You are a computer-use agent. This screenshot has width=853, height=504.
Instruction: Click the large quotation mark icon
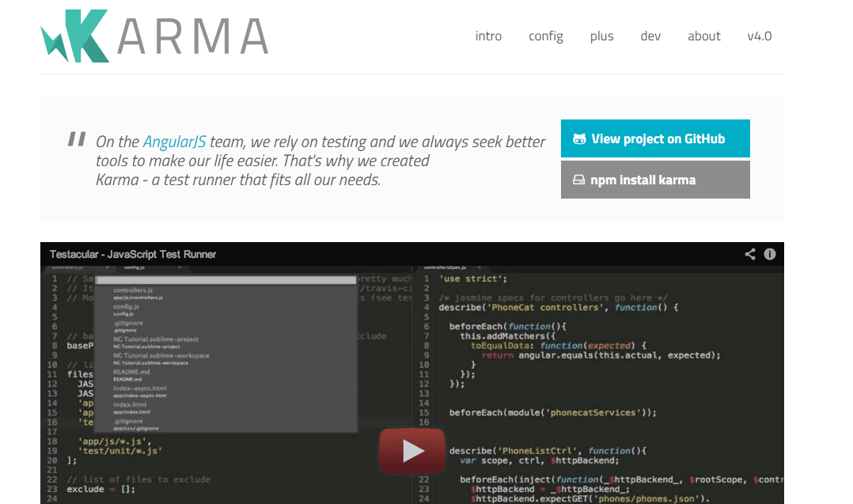[77, 140]
